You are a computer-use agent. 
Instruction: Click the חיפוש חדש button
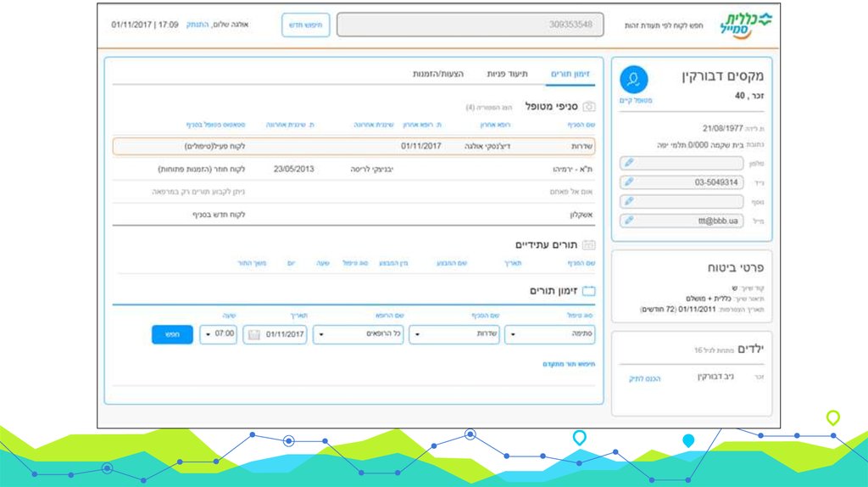click(305, 25)
